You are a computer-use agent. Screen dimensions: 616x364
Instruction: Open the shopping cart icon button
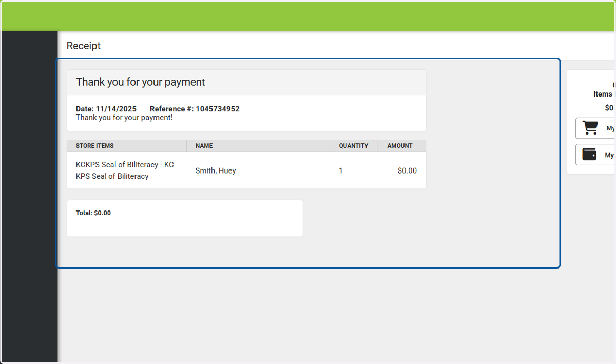[x=595, y=128]
